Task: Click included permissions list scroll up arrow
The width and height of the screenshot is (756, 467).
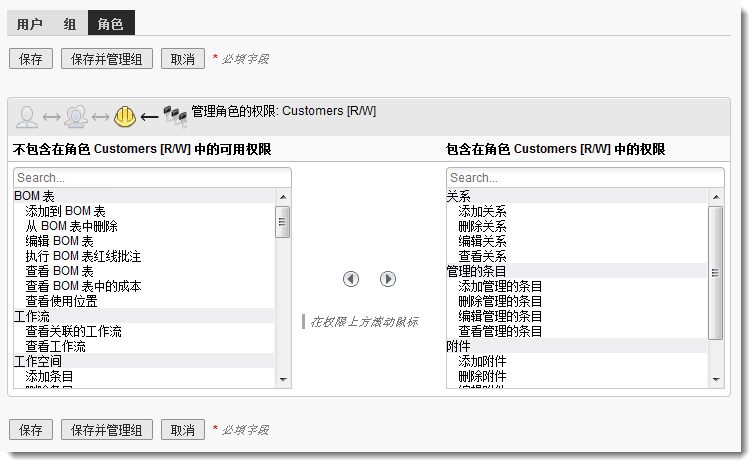Action: (716, 197)
